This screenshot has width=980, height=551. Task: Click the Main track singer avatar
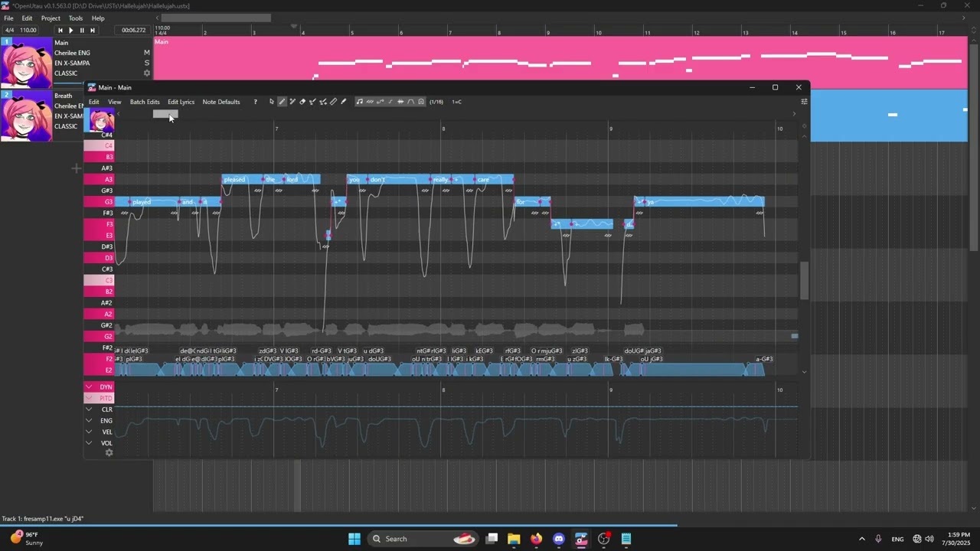coord(27,64)
